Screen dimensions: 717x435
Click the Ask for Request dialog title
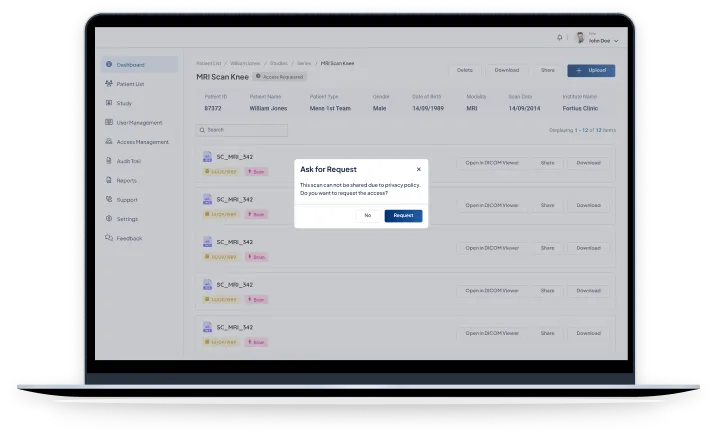328,169
